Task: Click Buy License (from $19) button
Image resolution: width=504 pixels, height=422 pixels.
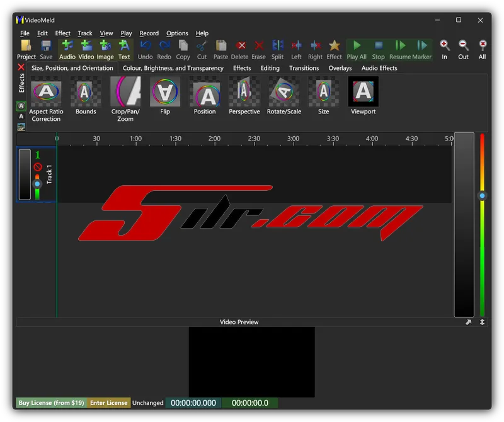Action: pyautogui.click(x=52, y=402)
